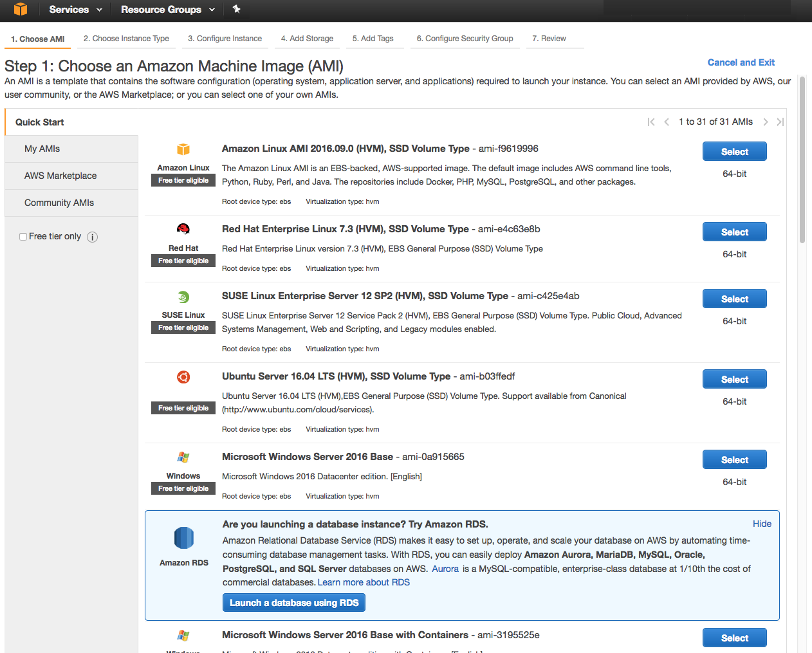The width and height of the screenshot is (812, 653).
Task: Click the Amazon Linux orange cube icon
Action: [x=183, y=149]
